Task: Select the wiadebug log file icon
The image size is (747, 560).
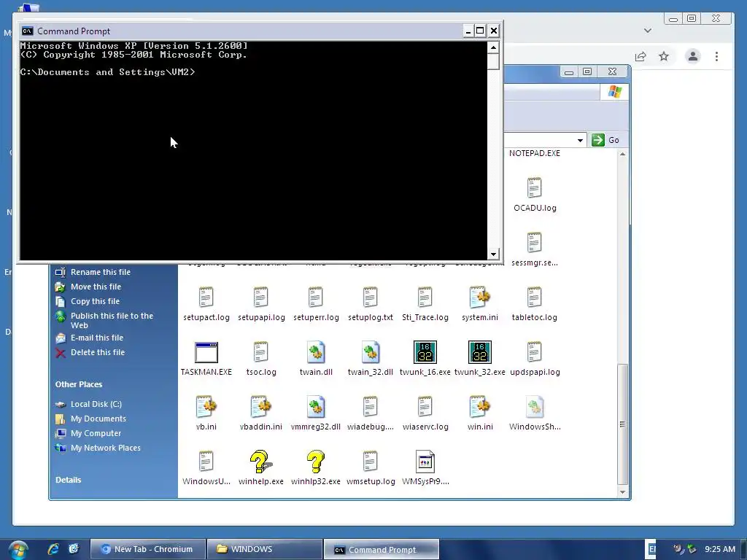Action: click(370, 407)
